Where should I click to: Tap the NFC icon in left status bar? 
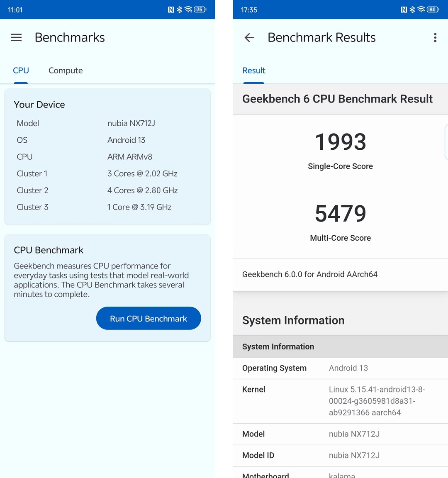(x=171, y=10)
